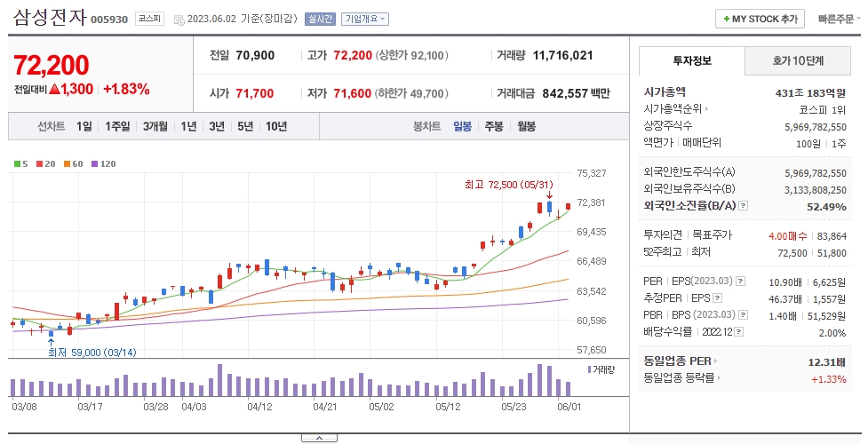Select the 5년 line chart period
Viewport: 868px width, 444px height.
click(245, 126)
